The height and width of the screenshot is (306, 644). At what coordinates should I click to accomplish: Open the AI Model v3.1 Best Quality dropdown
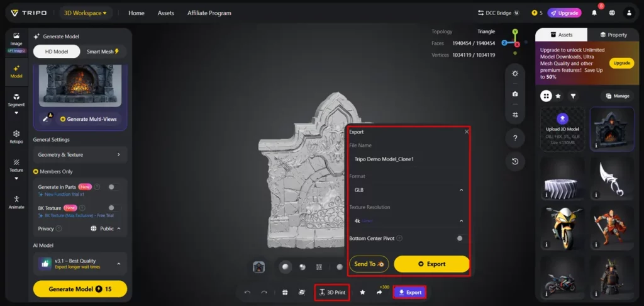point(80,264)
